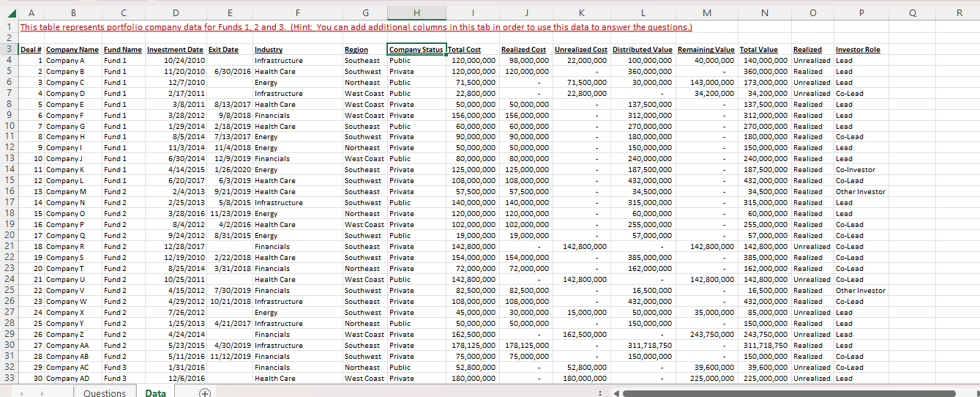This screenshot has width=980, height=397.
Task: Click the tab bar split handle dots
Action: coord(600,393)
